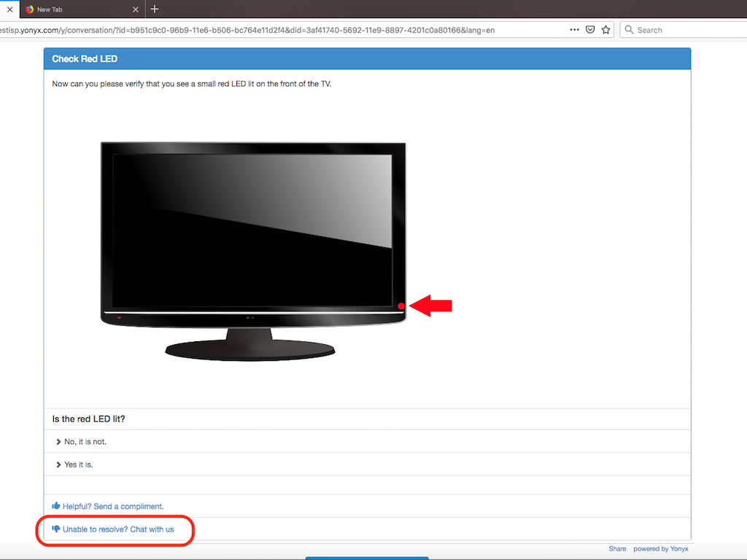Bookmark this page with star icon
The height and width of the screenshot is (560, 747).
coord(606,29)
